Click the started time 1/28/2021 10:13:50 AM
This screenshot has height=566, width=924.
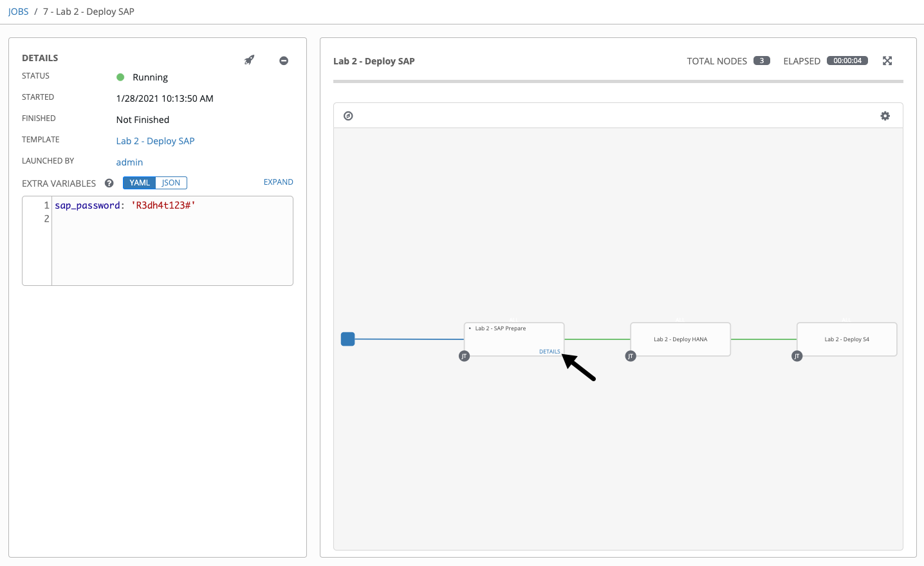(x=165, y=99)
